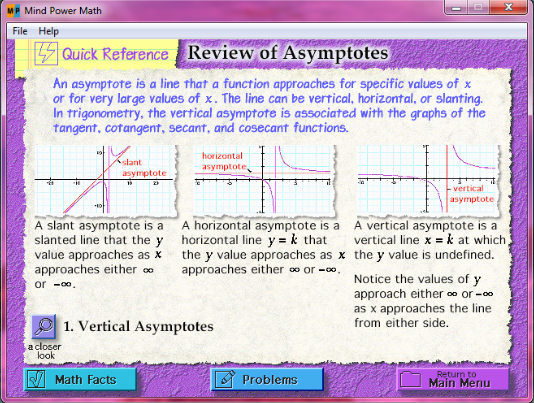Image resolution: width=534 pixels, height=403 pixels.
Task: Click the 'Notice the values of y' paragraph
Action: 424,301
